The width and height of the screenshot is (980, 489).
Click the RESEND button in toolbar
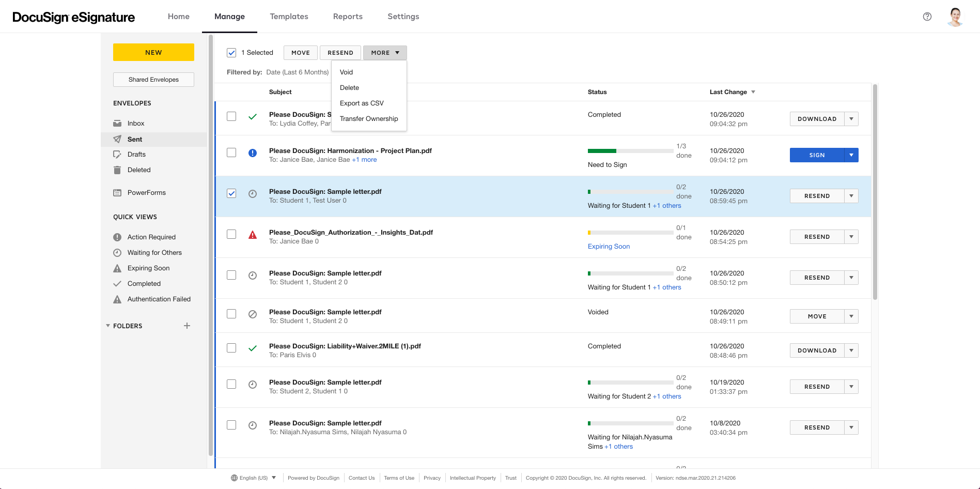pyautogui.click(x=340, y=53)
